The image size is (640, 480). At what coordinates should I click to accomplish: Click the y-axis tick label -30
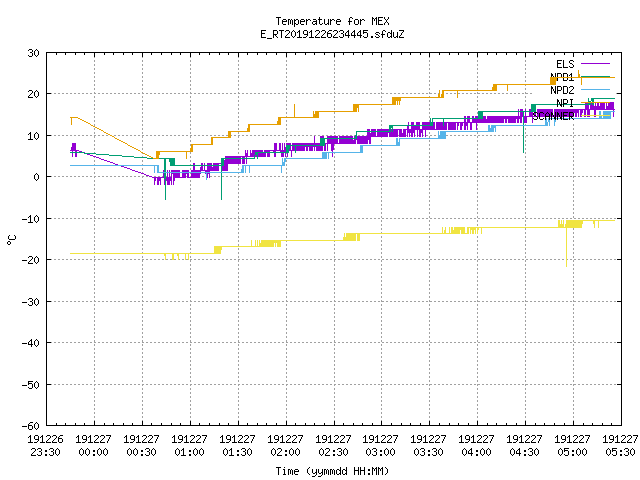click(31, 302)
